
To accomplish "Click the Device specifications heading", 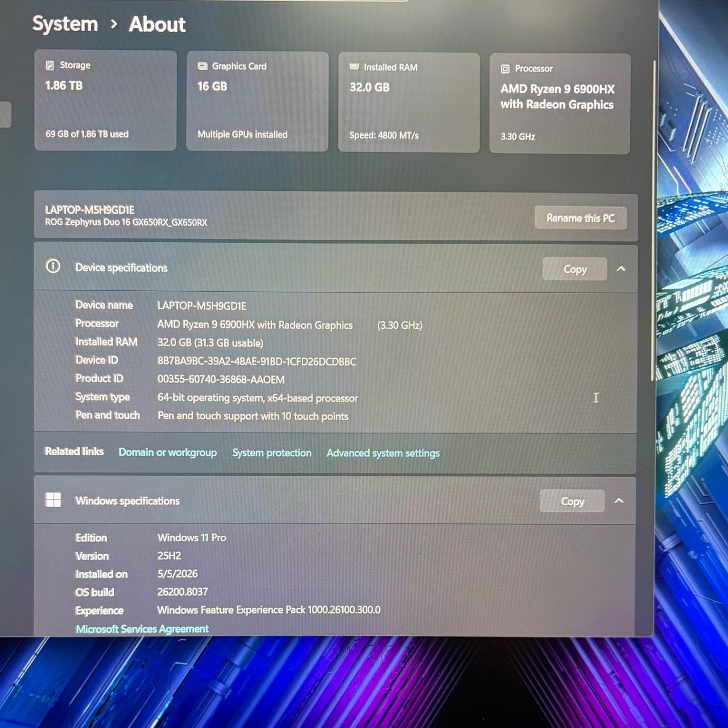I will tap(121, 268).
